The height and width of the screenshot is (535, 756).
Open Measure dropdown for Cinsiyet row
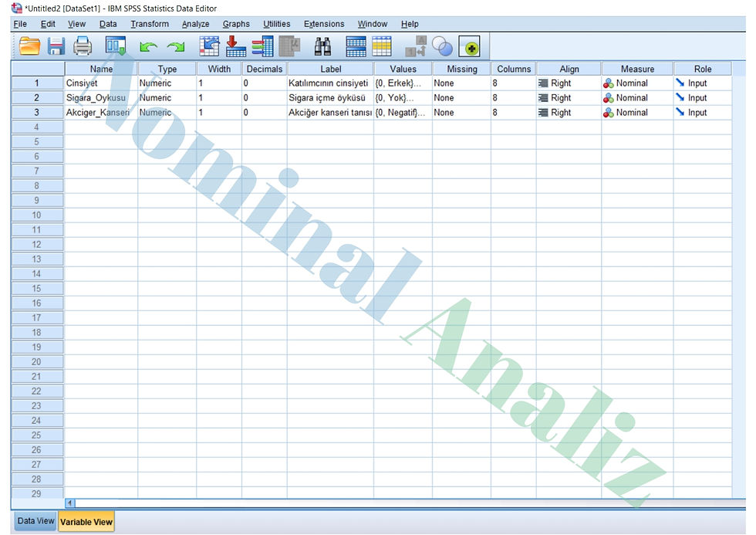click(637, 83)
